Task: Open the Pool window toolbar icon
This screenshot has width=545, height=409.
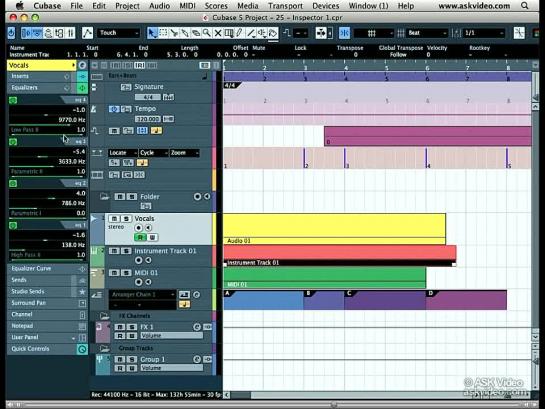Action: coord(59,33)
